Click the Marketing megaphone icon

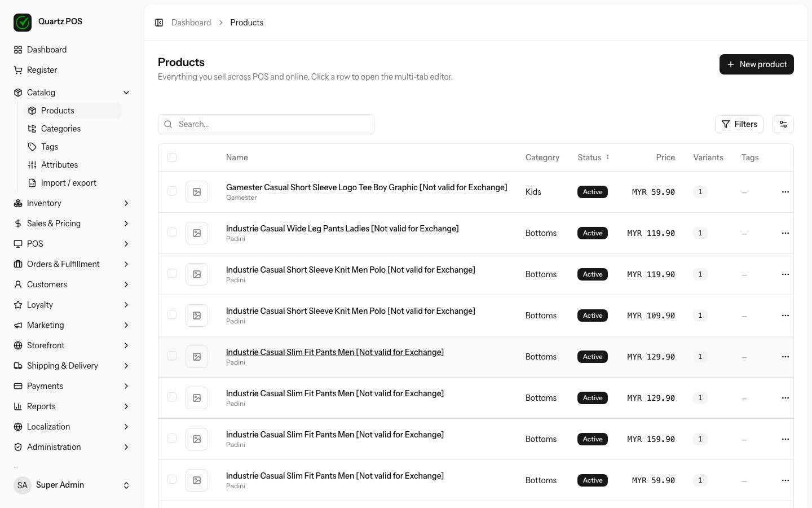point(18,325)
